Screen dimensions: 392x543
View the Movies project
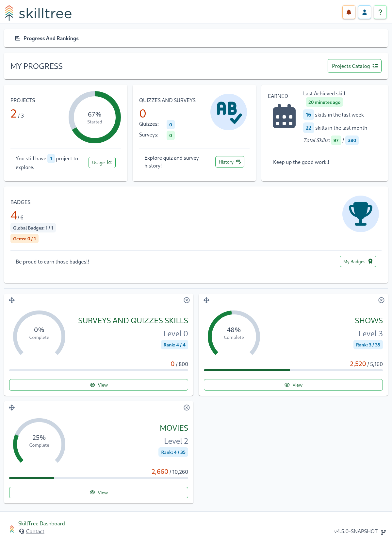coord(99,492)
